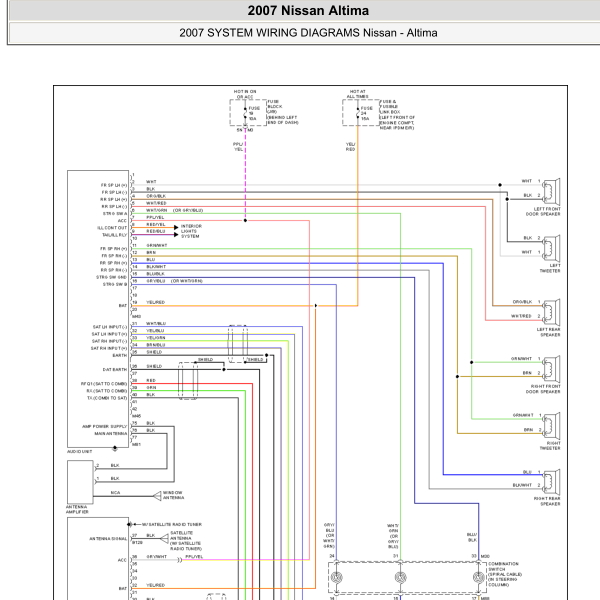Click the fuse symbol in the Fusible Link Box
Image resolution: width=600 pixels, height=600 pixels.
(x=358, y=112)
